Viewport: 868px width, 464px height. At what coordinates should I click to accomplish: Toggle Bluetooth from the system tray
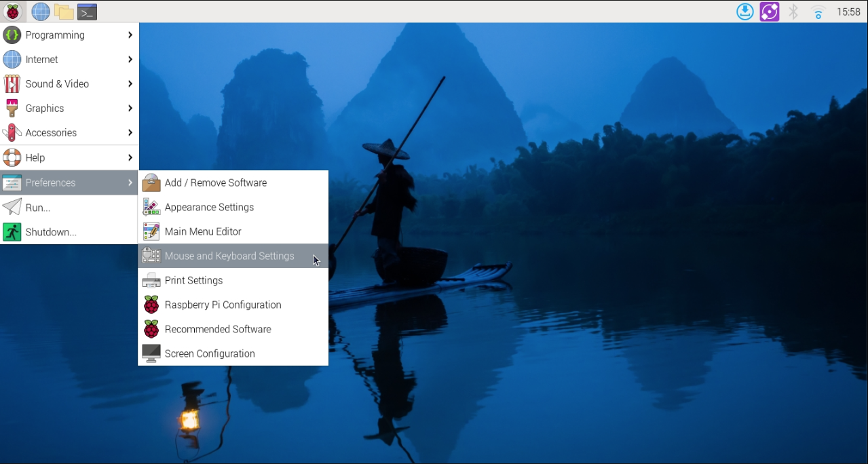793,12
